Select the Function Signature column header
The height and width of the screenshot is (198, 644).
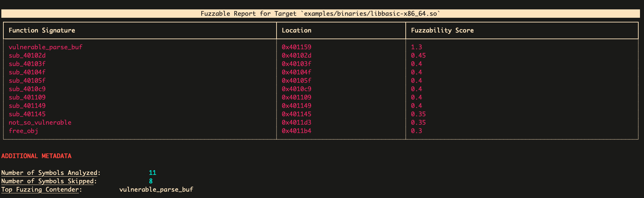[x=42, y=30]
